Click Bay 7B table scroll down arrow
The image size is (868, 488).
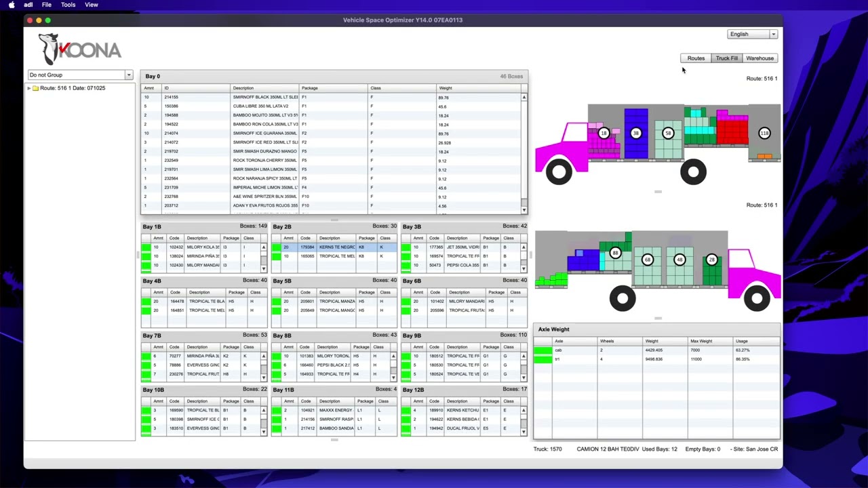[263, 378]
